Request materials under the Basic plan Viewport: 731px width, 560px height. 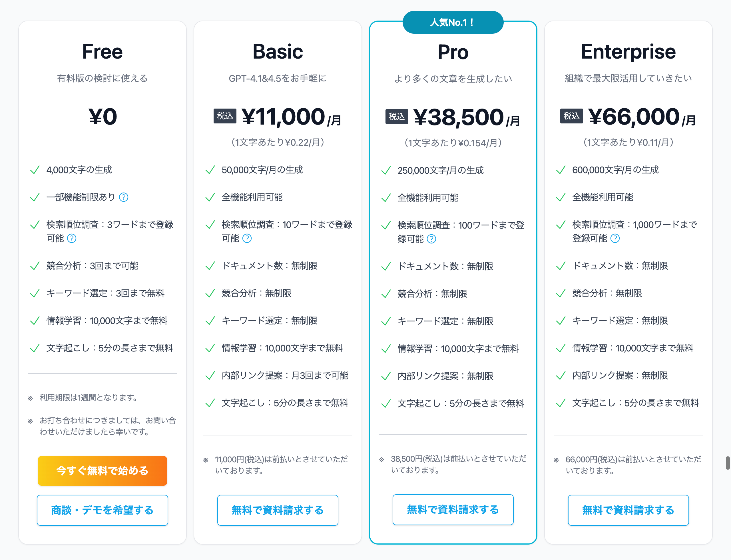click(278, 510)
